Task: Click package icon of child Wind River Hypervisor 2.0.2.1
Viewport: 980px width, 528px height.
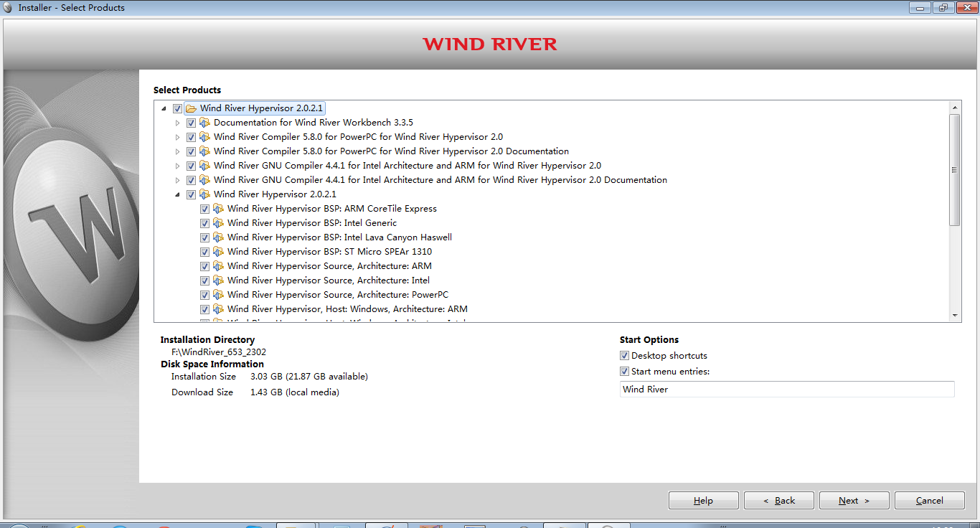Action: 204,194
